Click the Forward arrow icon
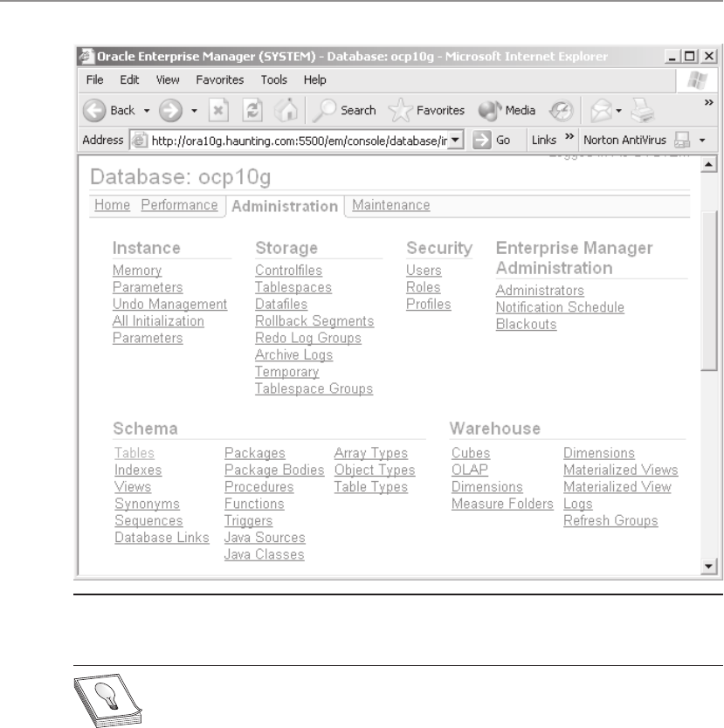The height and width of the screenshot is (728, 724). click(170, 111)
